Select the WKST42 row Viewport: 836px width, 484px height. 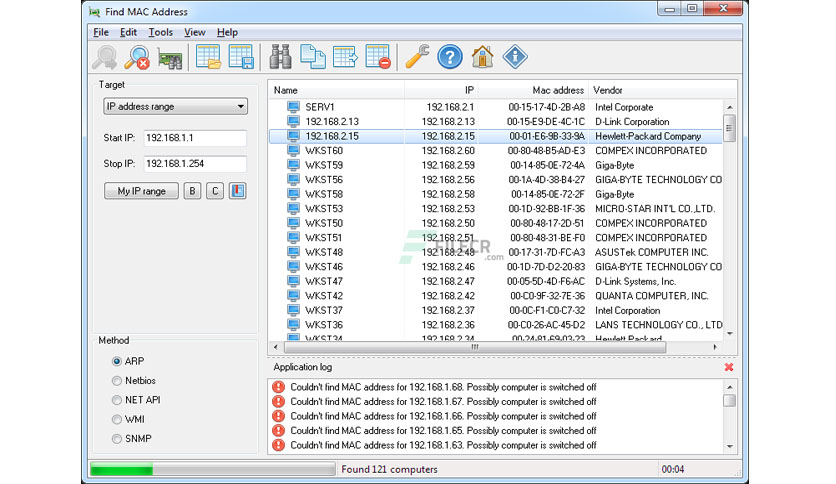[x=496, y=296]
